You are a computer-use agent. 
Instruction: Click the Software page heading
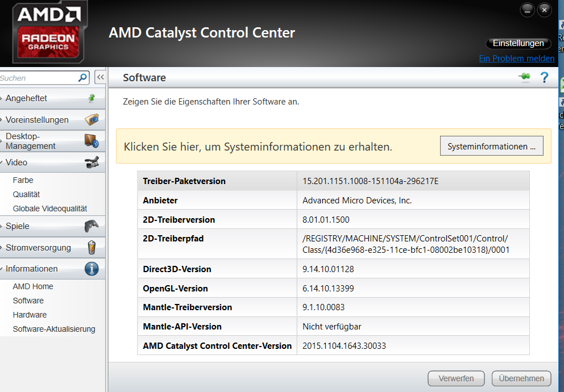(x=144, y=78)
